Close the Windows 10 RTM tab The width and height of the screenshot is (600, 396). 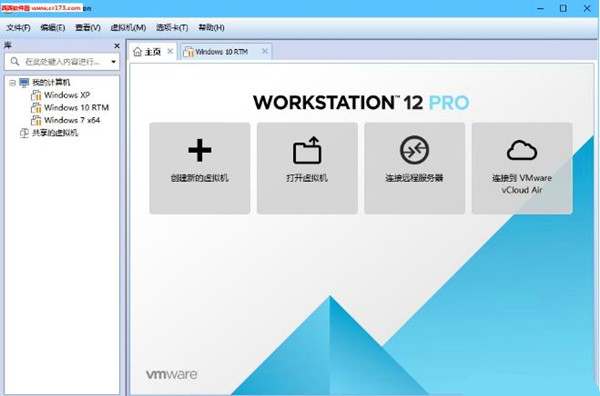click(265, 51)
